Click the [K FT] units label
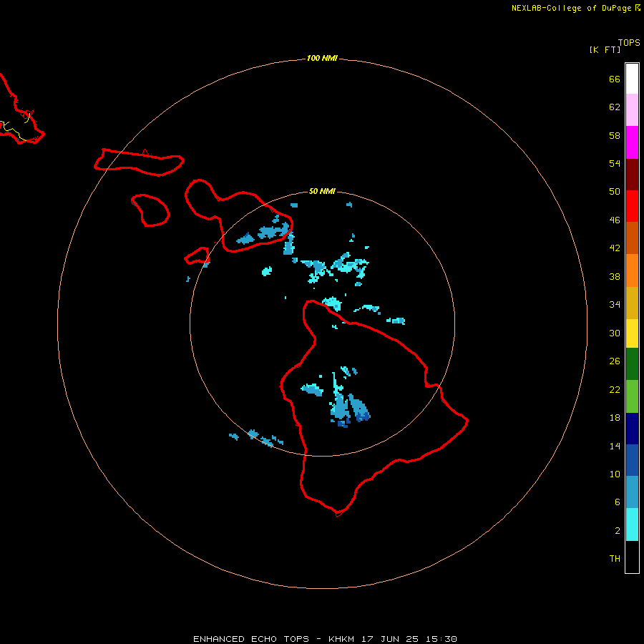 (605, 49)
